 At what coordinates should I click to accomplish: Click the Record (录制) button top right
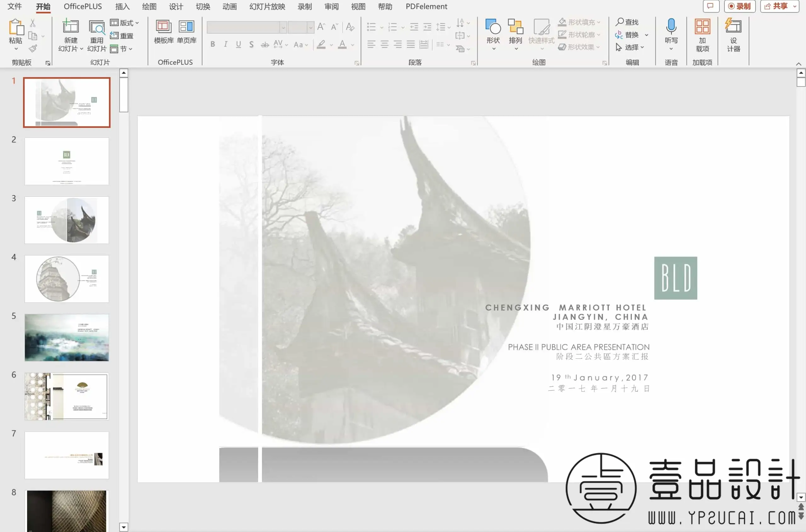[x=740, y=6]
